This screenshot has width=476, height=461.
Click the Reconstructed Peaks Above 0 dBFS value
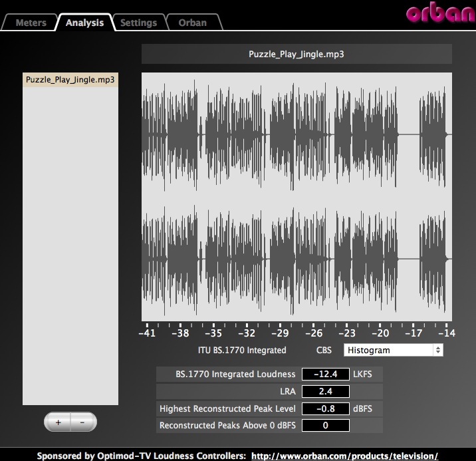click(x=325, y=425)
